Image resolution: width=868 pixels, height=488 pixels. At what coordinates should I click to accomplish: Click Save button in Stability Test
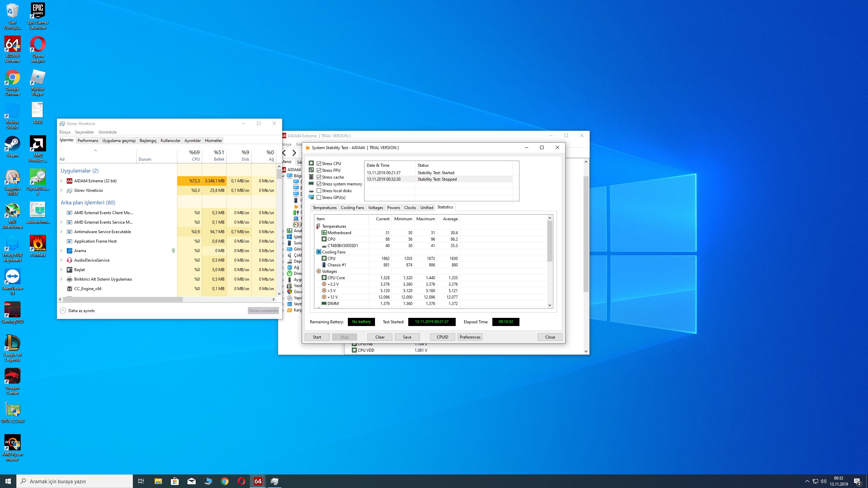pyautogui.click(x=407, y=337)
